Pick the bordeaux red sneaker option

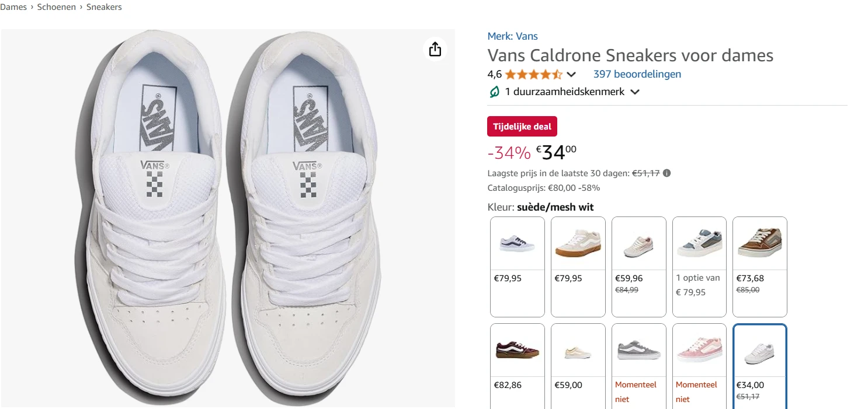517,349
